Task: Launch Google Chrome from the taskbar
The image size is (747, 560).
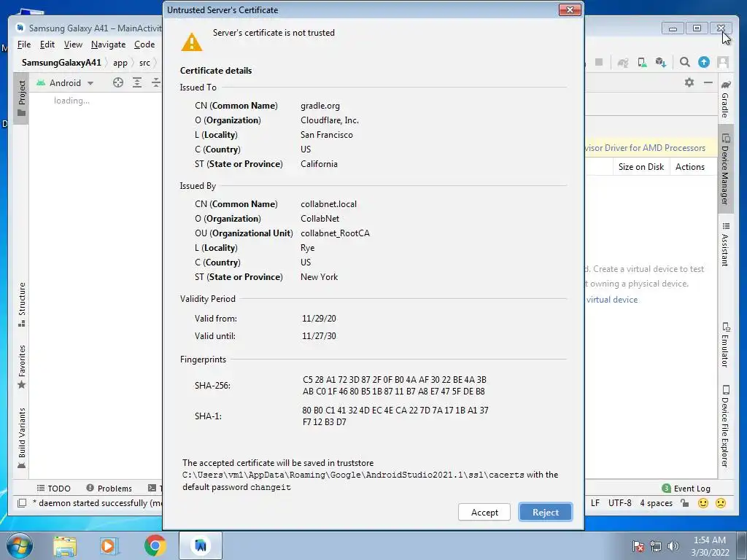Action: pyautogui.click(x=155, y=546)
